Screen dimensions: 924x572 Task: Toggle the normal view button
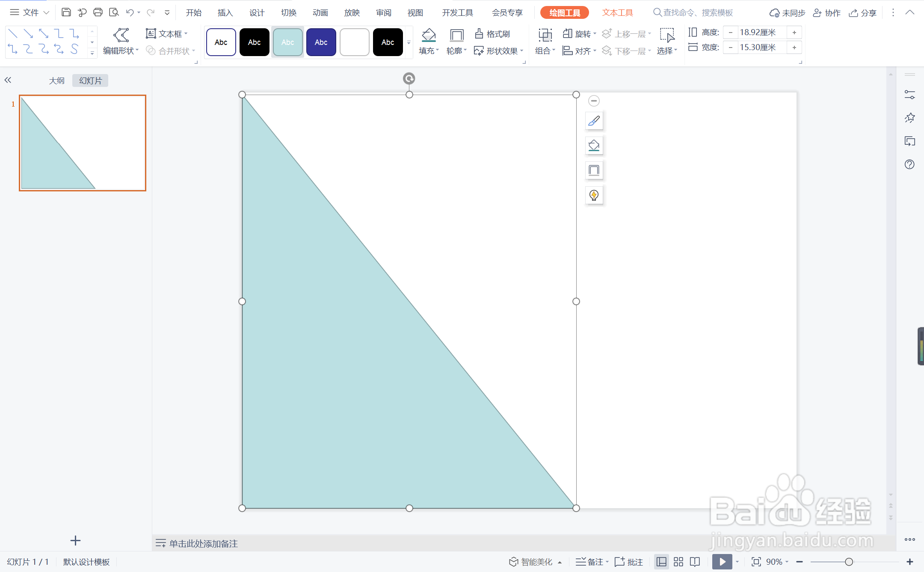point(661,562)
